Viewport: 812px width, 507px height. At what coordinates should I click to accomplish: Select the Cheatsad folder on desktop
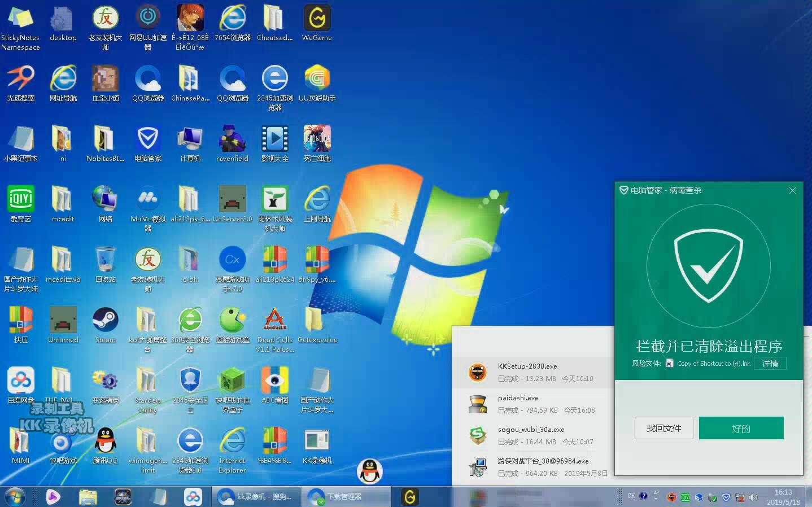pos(274,23)
